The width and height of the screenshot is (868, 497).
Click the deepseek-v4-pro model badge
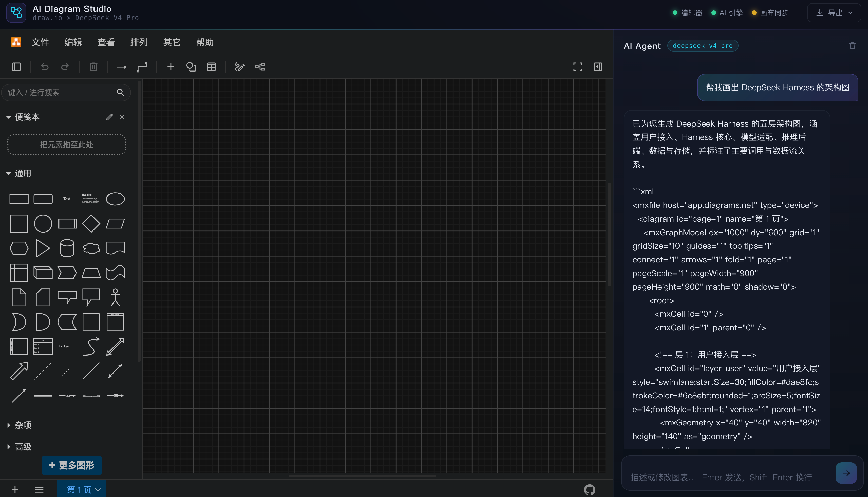(x=703, y=46)
